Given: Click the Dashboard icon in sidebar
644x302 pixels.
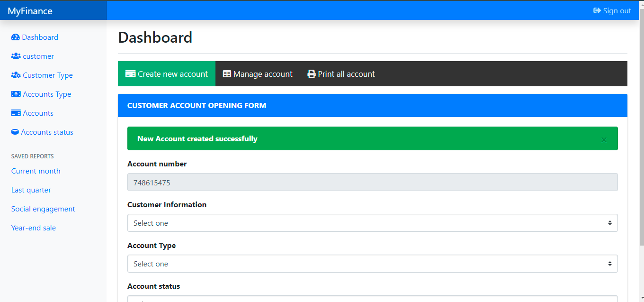Looking at the screenshot, I should point(16,37).
